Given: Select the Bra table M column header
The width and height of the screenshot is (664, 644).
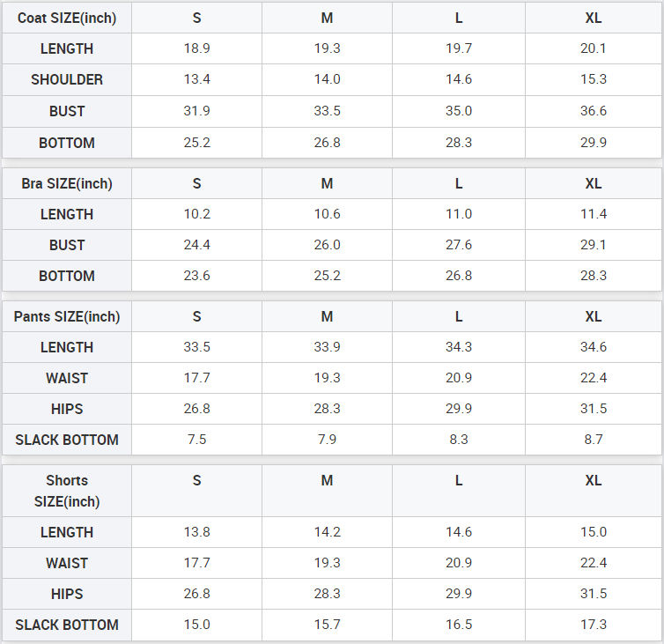Looking at the screenshot, I should click(x=327, y=183).
